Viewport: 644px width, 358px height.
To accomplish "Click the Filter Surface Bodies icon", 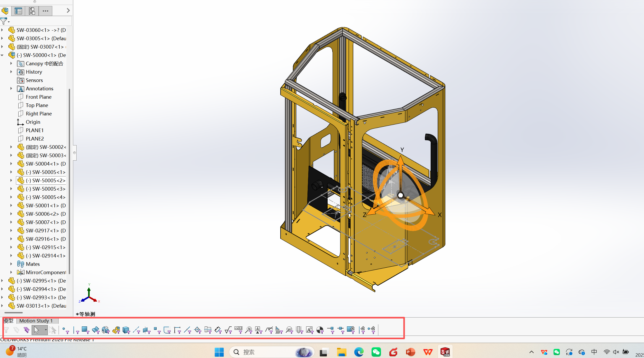I will pyautogui.click(x=95, y=330).
